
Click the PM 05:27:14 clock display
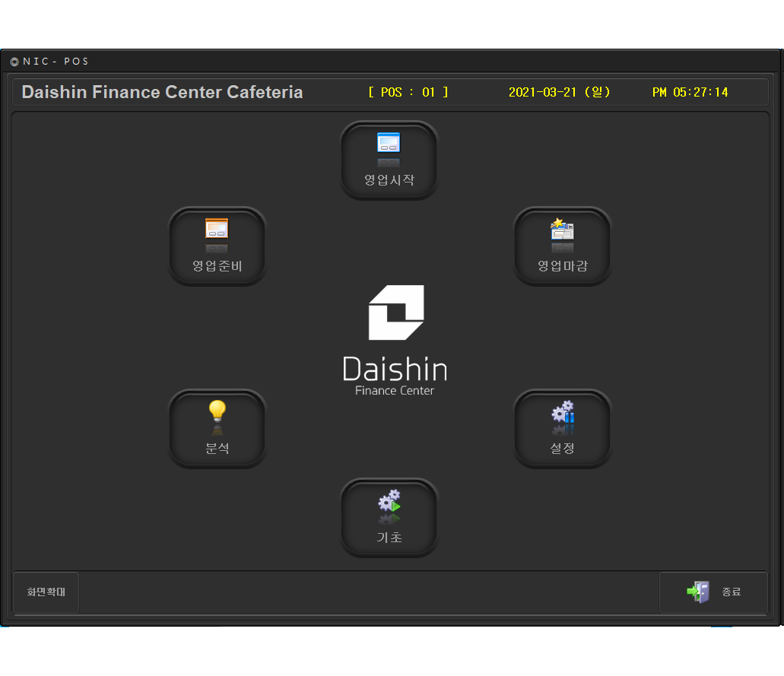click(x=690, y=92)
